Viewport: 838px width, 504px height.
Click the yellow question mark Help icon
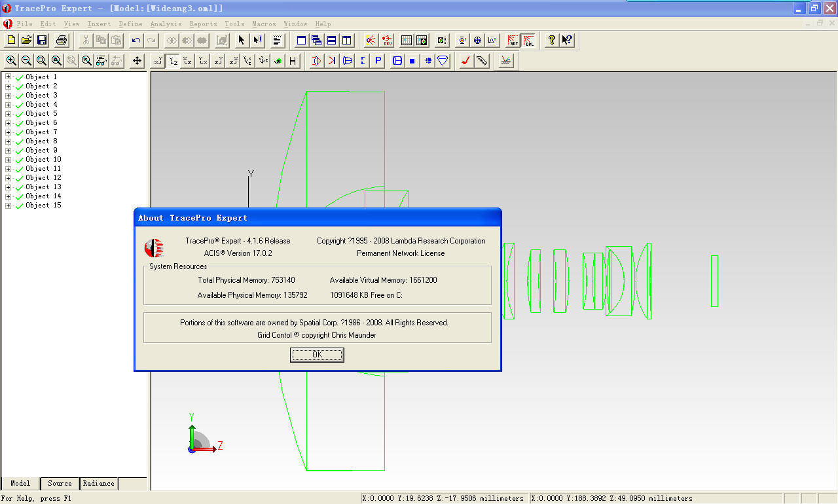tap(552, 40)
